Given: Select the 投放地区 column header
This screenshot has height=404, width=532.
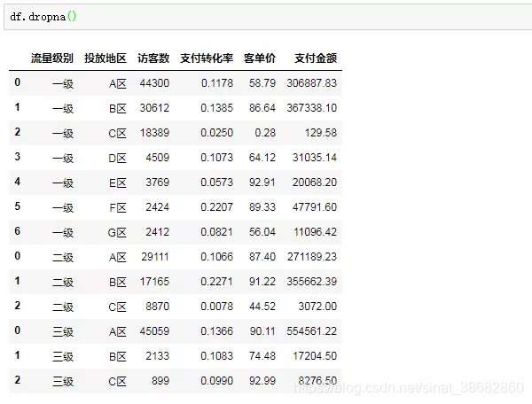Looking at the screenshot, I should click(x=106, y=58).
